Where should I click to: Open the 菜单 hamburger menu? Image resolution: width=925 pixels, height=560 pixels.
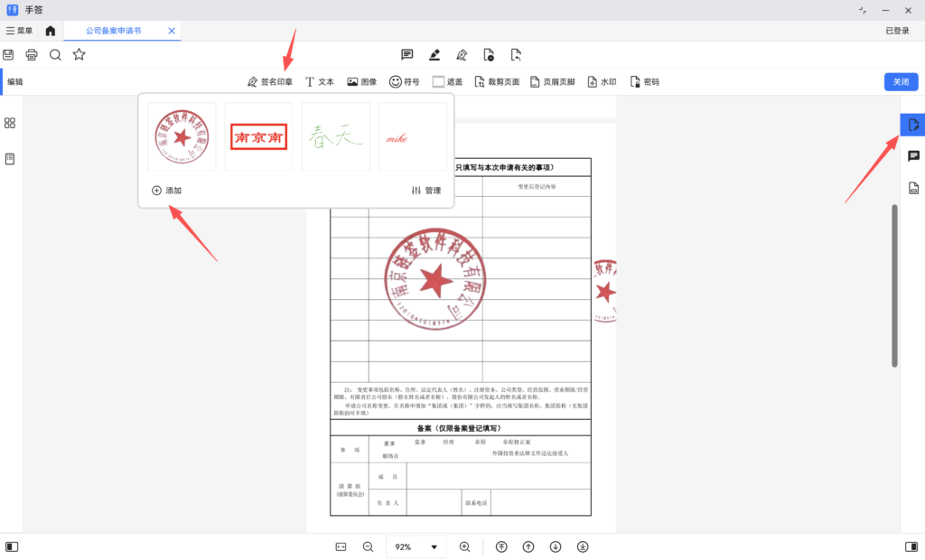tap(20, 31)
